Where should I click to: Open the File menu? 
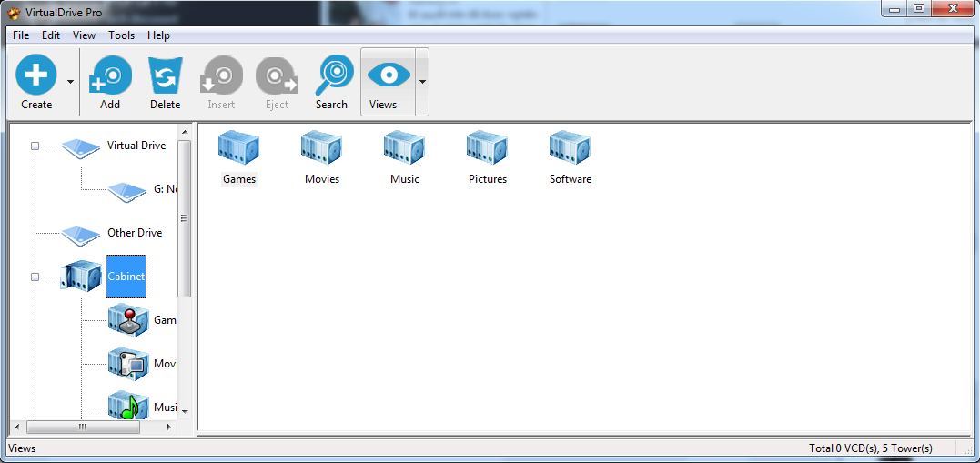coord(21,35)
